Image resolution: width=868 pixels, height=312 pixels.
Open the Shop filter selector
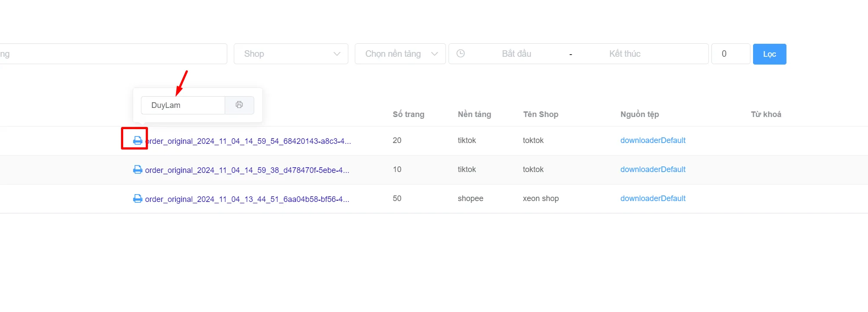point(291,54)
